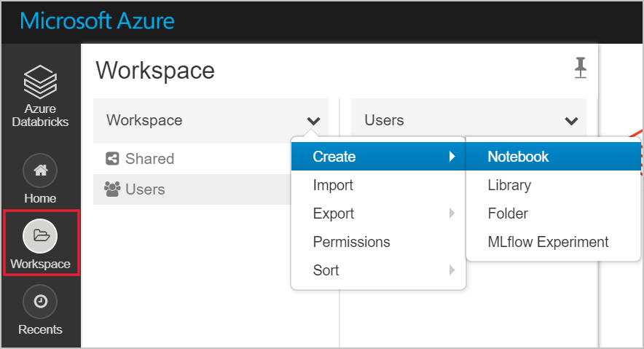Open the Shared folder tree item
644x349 pixels.
pos(149,159)
